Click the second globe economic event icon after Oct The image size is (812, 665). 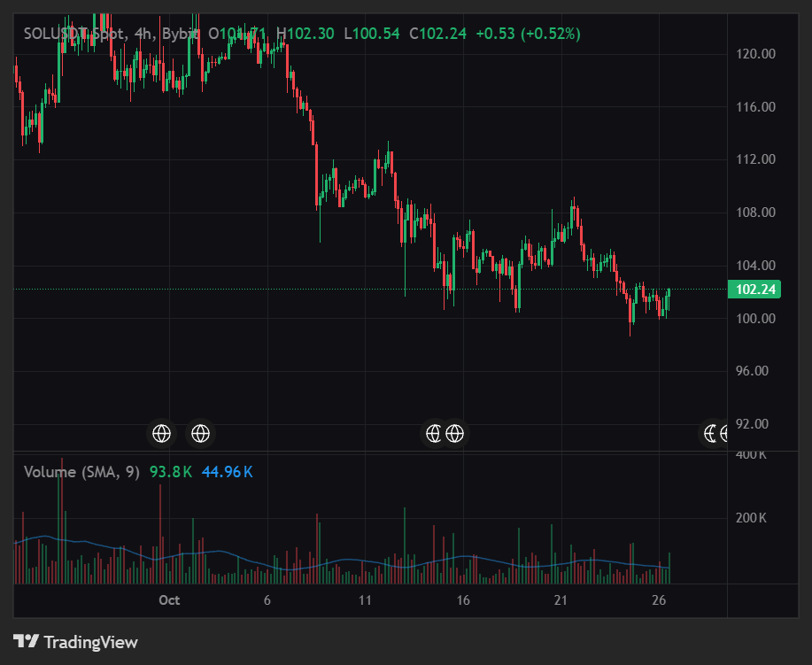pyautogui.click(x=200, y=433)
